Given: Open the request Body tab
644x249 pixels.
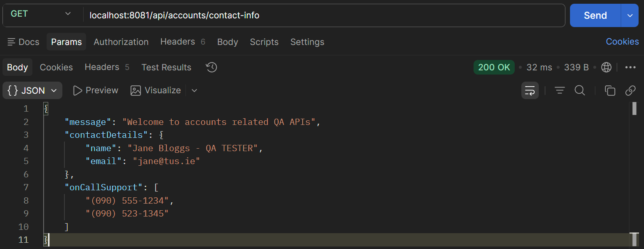Looking at the screenshot, I should coord(228,42).
